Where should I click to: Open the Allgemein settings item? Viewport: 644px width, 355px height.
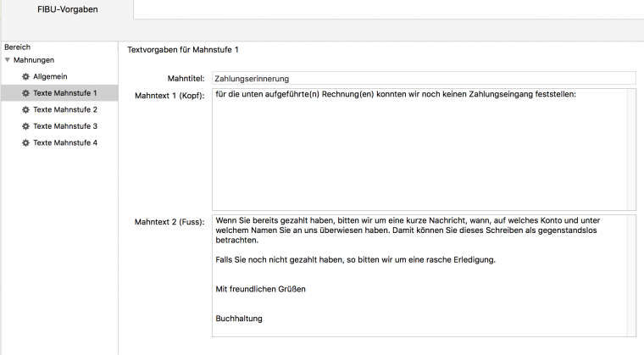tap(50, 77)
